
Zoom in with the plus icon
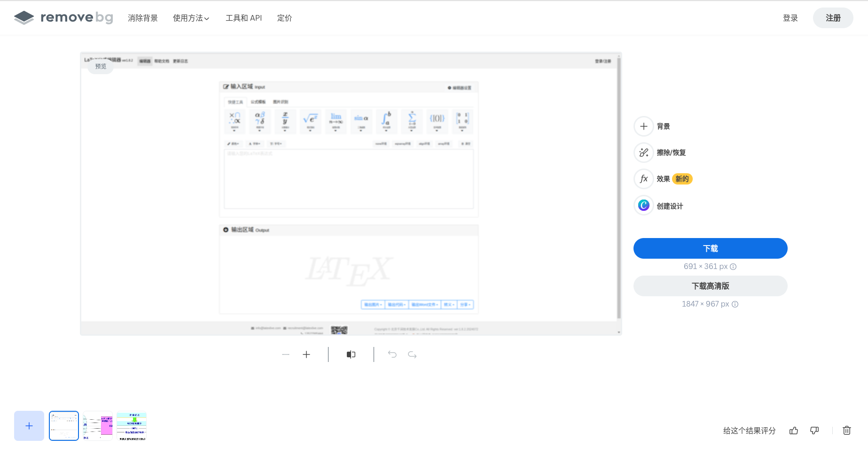[x=306, y=354]
